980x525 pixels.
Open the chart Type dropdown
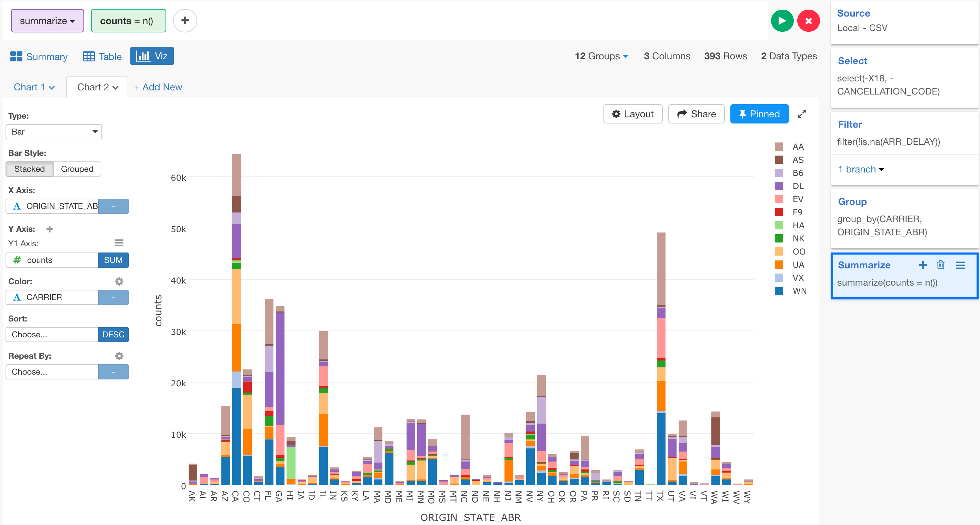pos(54,132)
